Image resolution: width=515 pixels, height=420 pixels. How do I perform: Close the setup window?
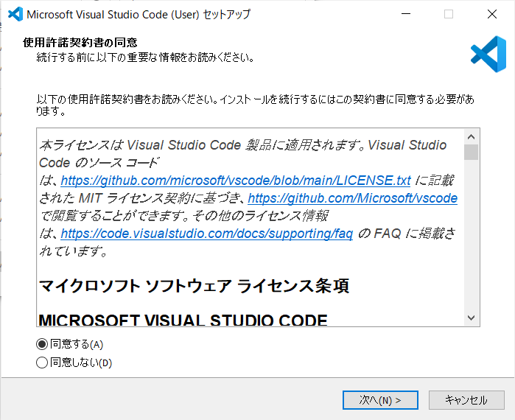click(492, 14)
